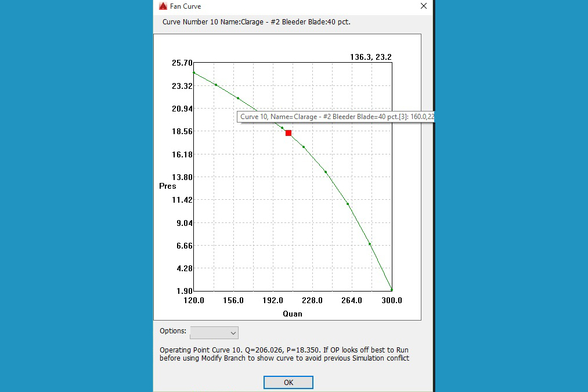Select the curve point just right of red marker
This screenshot has height=392, width=588.
(x=304, y=147)
